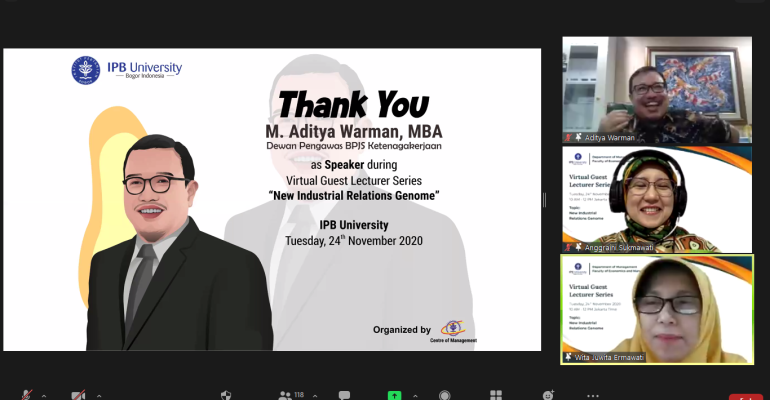Screen dimensions: 770x400
Task: Click 'M. Aditya Warman, MBA' on the slide
Action: pyautogui.click(x=354, y=132)
